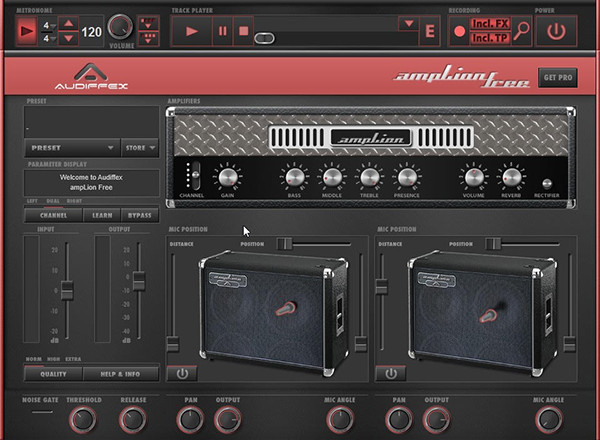
Task: Click the GET PRO button
Action: 558,78
